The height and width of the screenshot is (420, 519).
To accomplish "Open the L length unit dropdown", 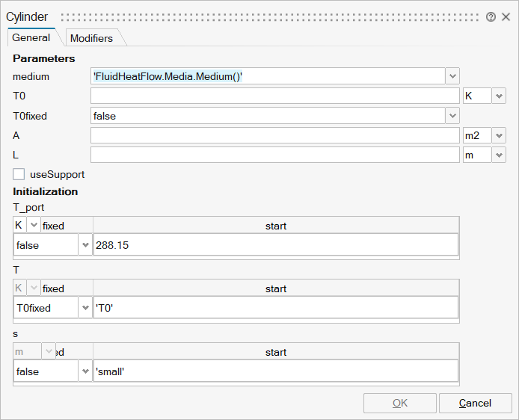I will pyautogui.click(x=499, y=155).
